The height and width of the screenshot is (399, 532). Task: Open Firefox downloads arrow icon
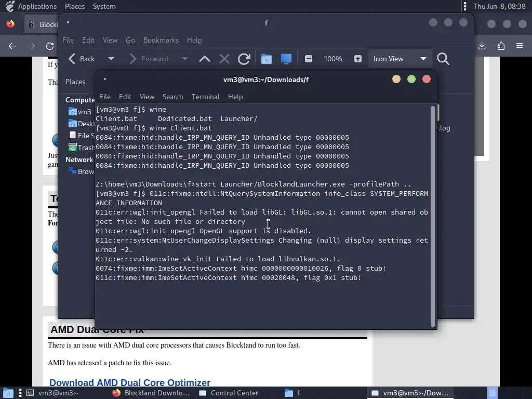point(482,46)
